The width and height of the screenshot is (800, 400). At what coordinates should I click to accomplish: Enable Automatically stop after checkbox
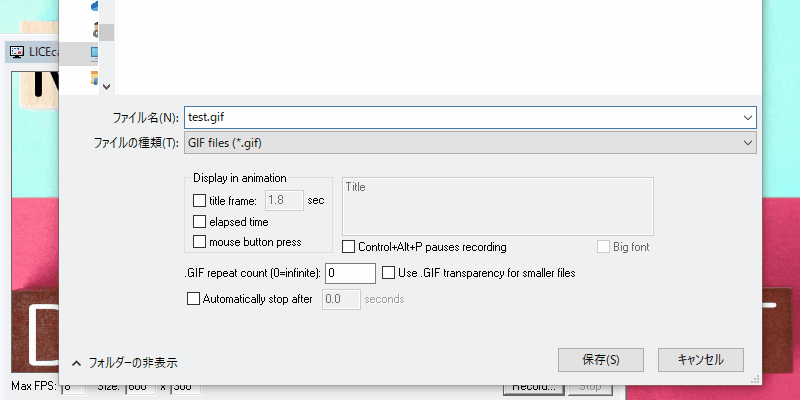point(193,299)
